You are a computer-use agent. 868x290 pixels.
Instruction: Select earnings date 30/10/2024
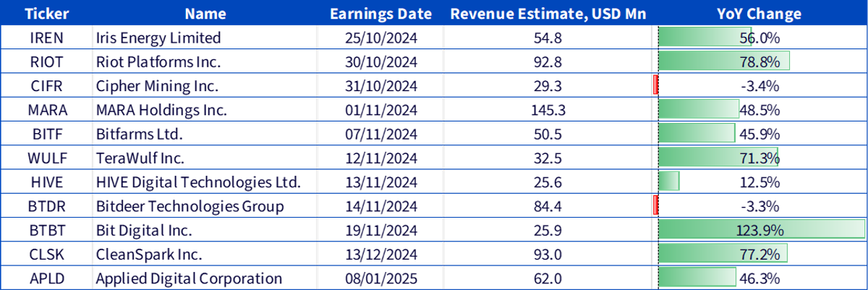[380, 61]
